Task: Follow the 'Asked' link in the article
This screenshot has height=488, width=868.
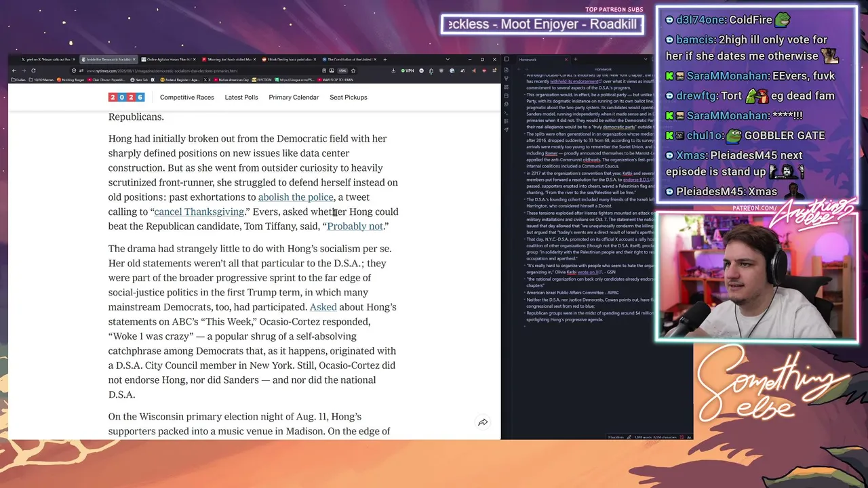Action: (x=323, y=307)
